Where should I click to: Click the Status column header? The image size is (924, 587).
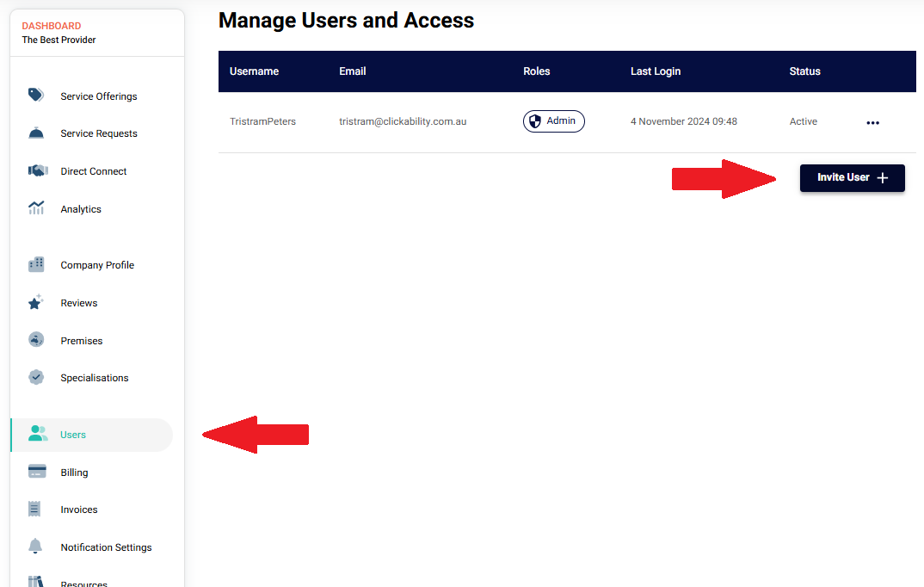pyautogui.click(x=804, y=71)
